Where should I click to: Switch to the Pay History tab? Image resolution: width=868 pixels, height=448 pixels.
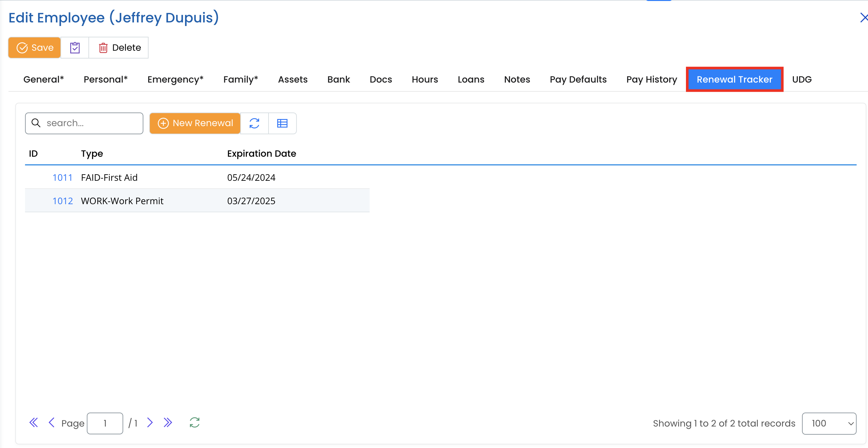tap(651, 80)
